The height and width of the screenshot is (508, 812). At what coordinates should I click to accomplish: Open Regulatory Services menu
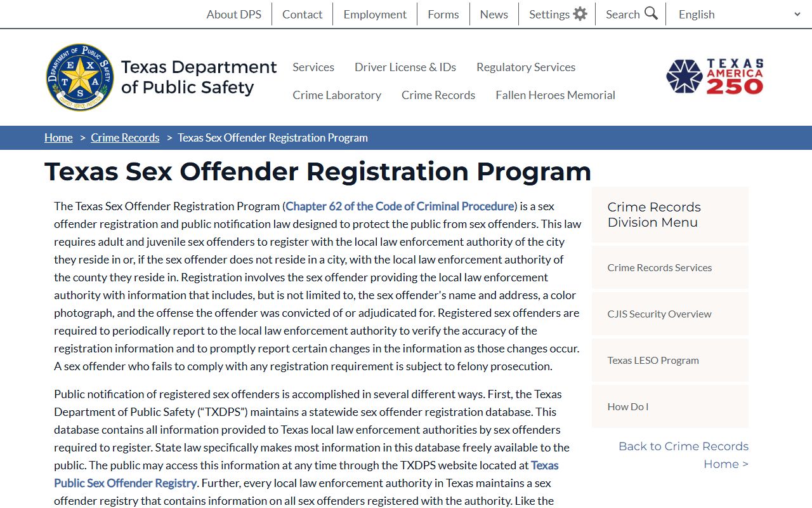pyautogui.click(x=526, y=67)
